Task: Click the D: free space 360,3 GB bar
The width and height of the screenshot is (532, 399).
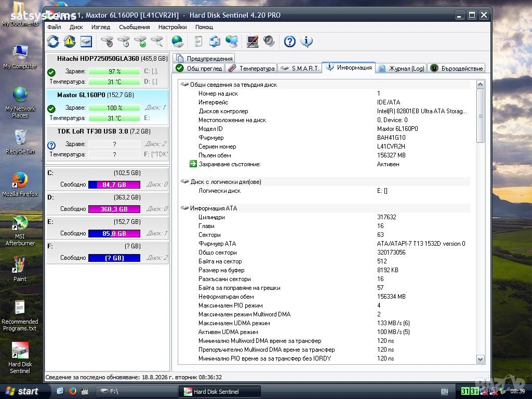Action: (x=114, y=209)
